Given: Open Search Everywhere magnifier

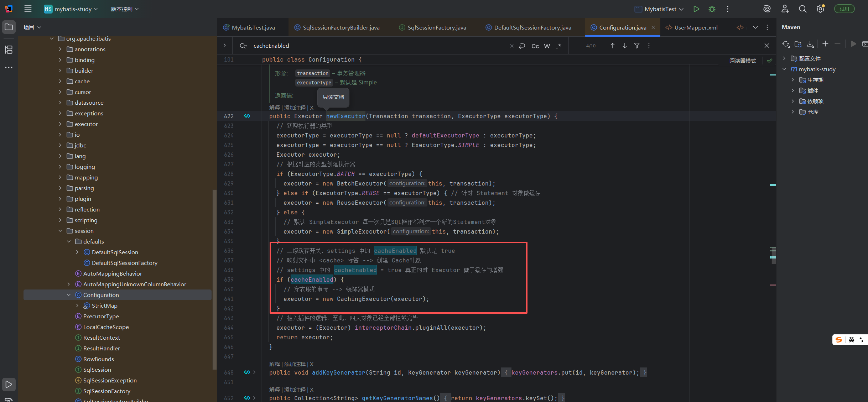Looking at the screenshot, I should [802, 9].
